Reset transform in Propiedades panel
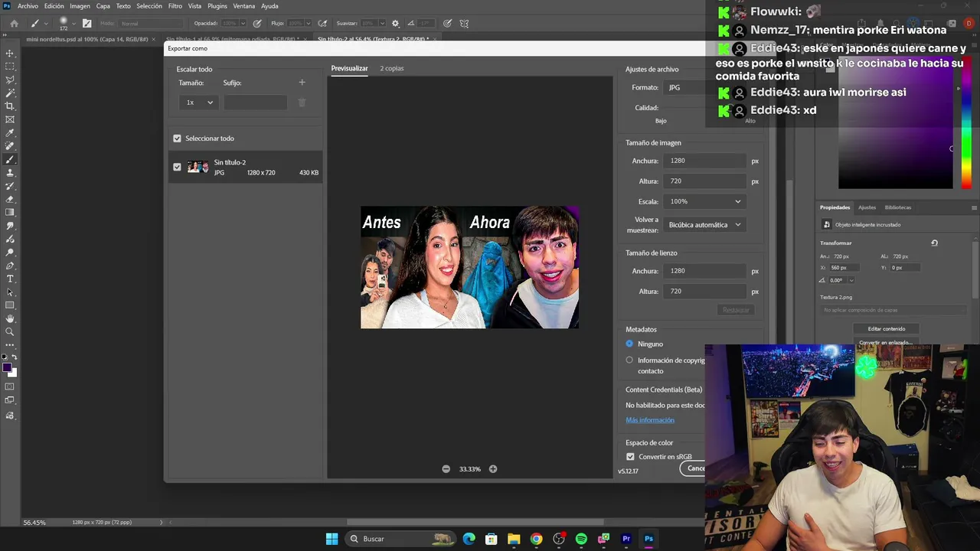Viewport: 980px width, 551px height. [934, 243]
